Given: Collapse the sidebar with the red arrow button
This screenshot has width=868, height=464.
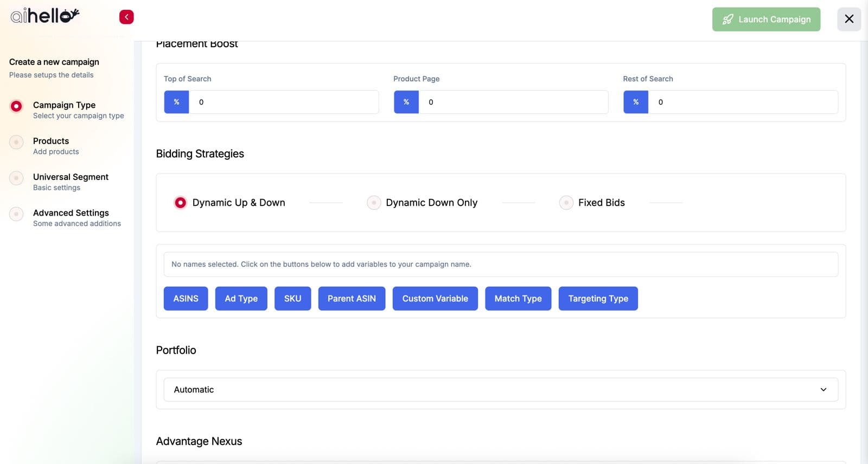Looking at the screenshot, I should point(126,17).
